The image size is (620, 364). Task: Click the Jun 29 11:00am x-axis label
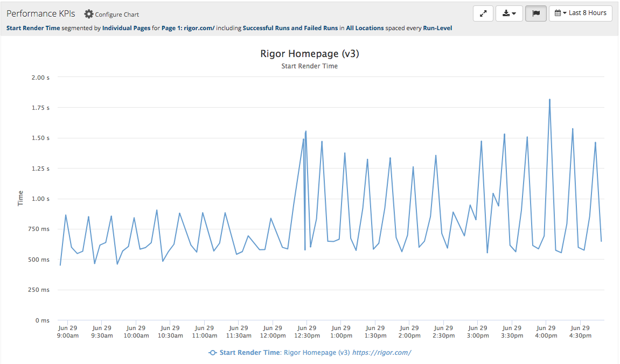(205, 332)
